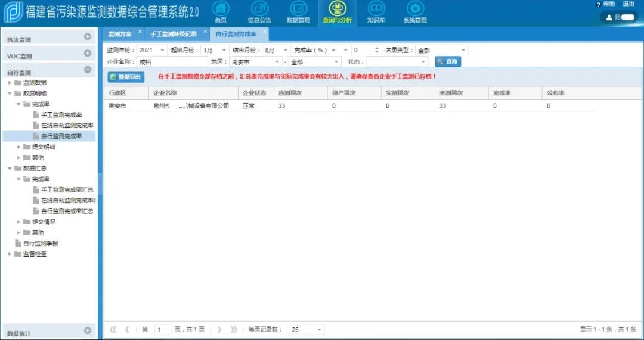
Task: Collapse the 数据汇总 tree node
Action: point(10,169)
